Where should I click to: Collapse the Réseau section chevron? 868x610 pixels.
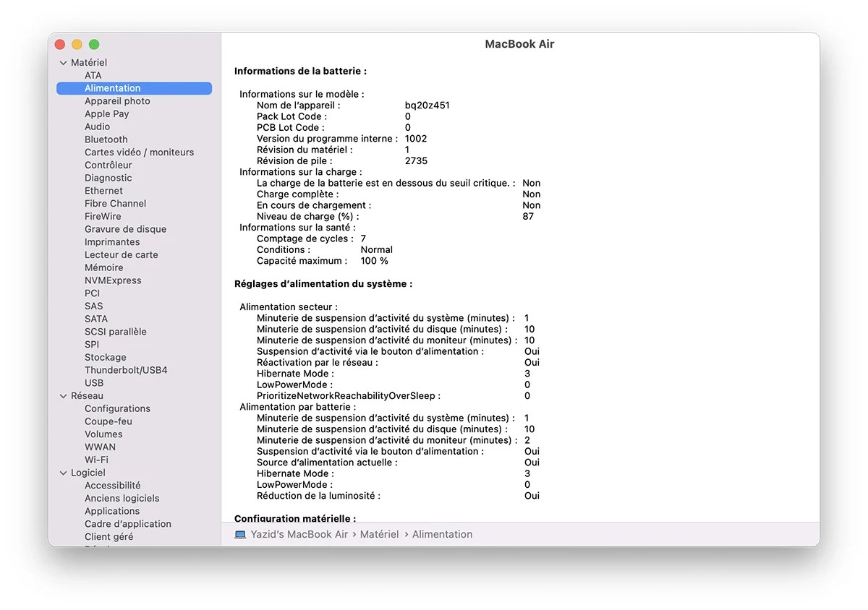pos(63,396)
